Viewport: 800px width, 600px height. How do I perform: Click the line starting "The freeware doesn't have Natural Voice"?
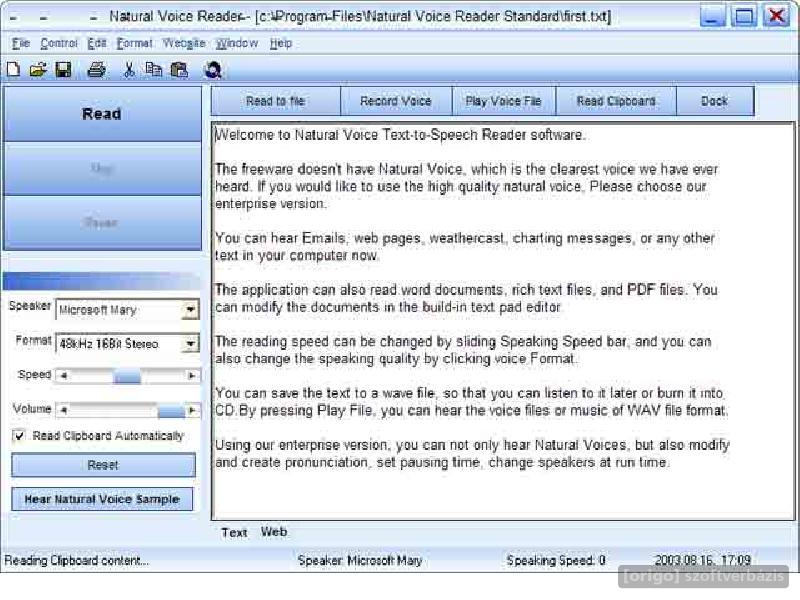click(x=466, y=169)
